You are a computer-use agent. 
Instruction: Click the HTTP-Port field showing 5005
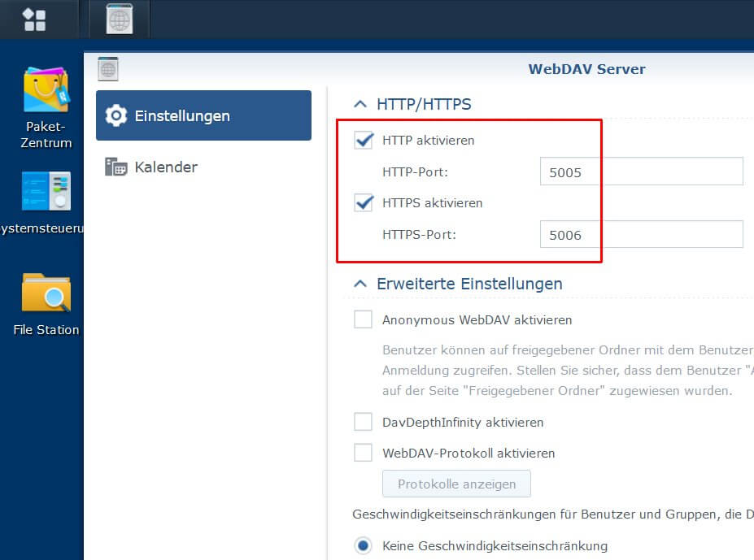[642, 171]
